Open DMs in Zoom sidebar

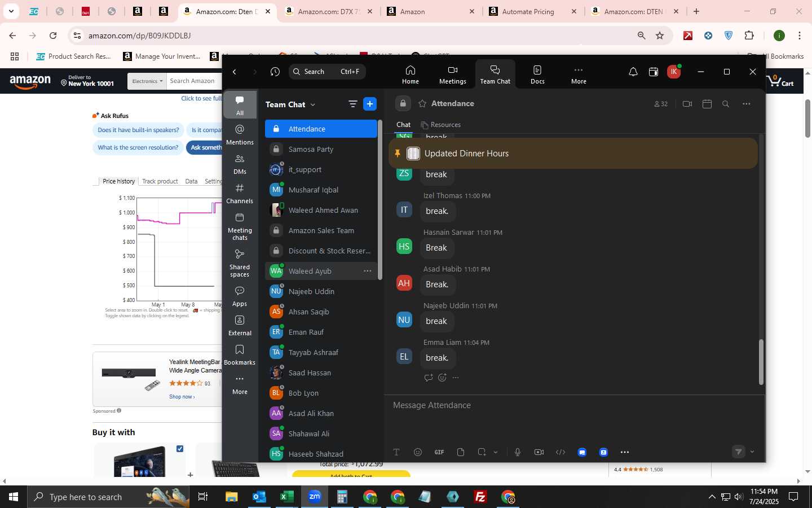240,164
